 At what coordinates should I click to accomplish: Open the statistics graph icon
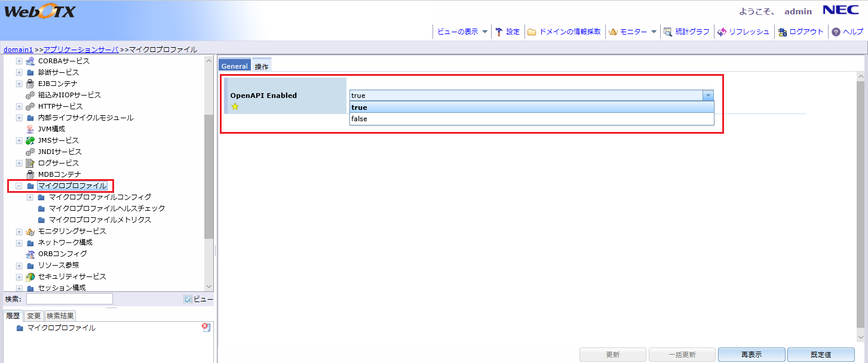668,32
